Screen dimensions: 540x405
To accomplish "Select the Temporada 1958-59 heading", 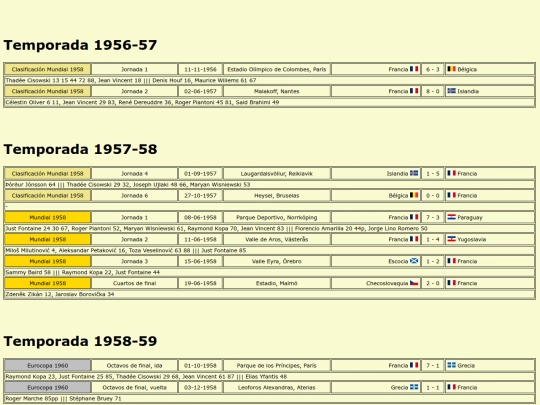I will tap(80, 341).
